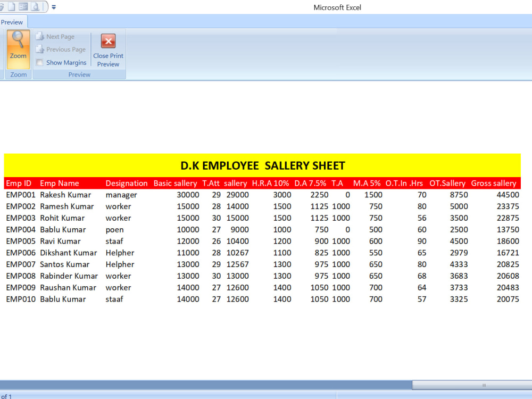Click the EMP004 cell
Image resolution: width=532 pixels, height=399 pixels.
coord(21,230)
